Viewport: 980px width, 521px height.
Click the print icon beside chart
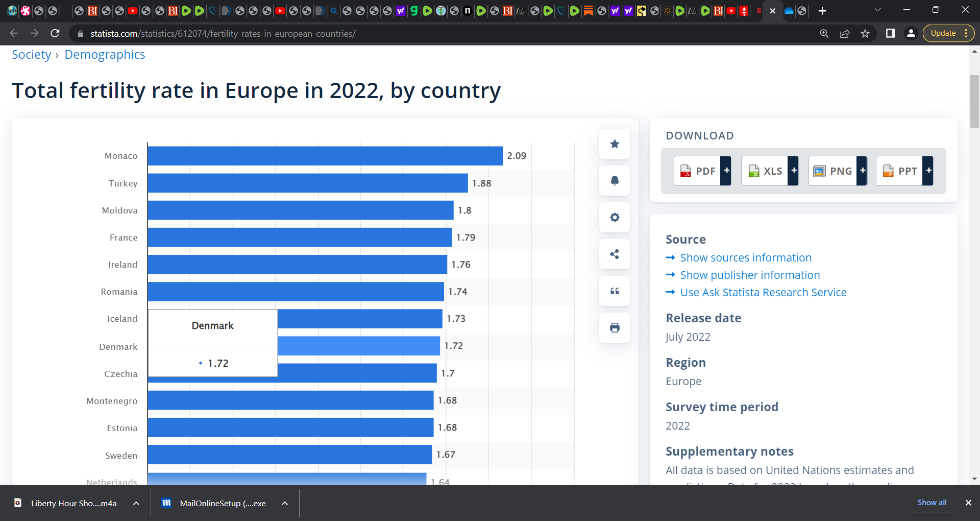coord(615,328)
